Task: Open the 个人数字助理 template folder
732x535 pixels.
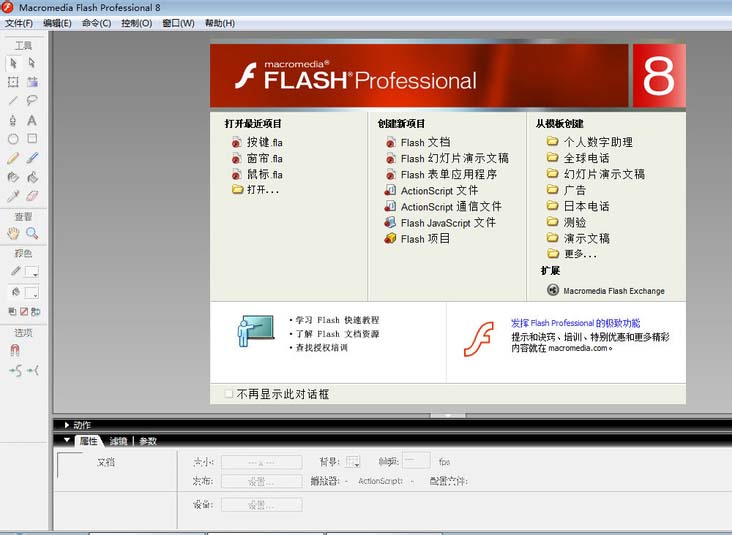Action: pos(590,141)
